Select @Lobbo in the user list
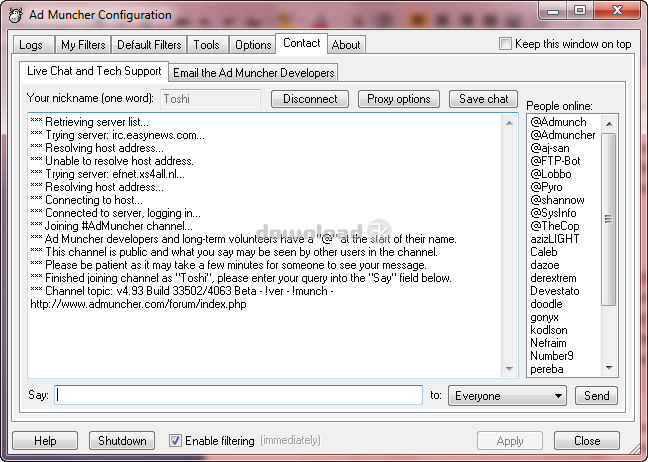 [551, 174]
